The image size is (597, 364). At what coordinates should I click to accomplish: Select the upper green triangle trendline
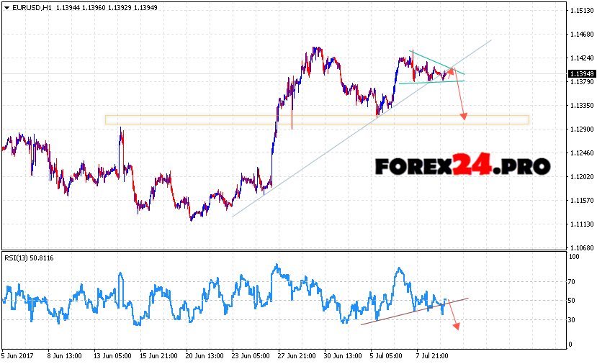click(436, 62)
